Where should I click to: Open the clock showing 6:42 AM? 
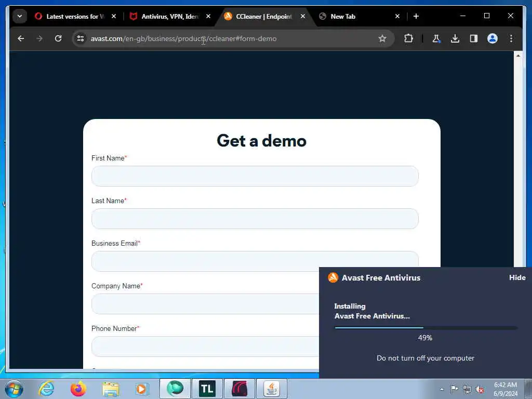tap(506, 389)
